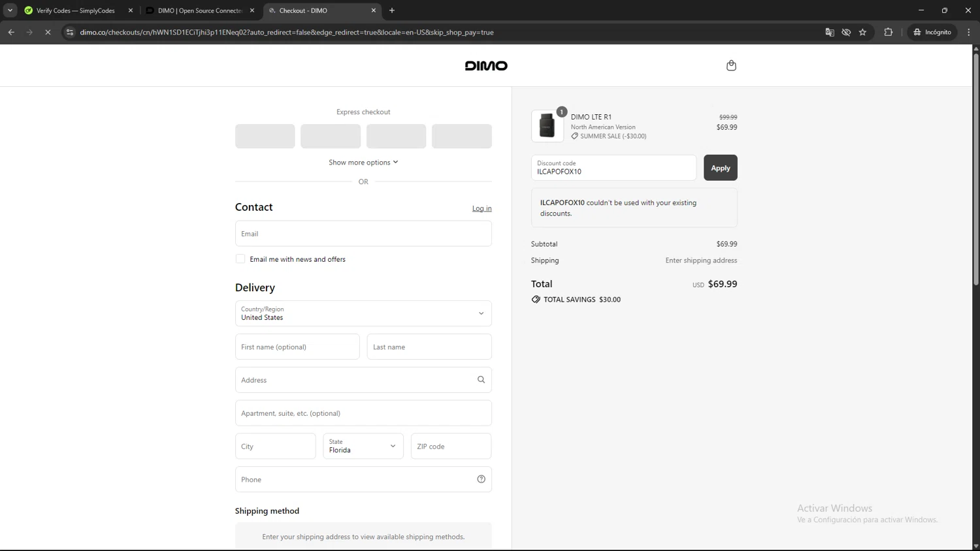This screenshot has width=980, height=551.
Task: Click the DIMO LTE R1 product thumbnail
Action: [547, 125]
